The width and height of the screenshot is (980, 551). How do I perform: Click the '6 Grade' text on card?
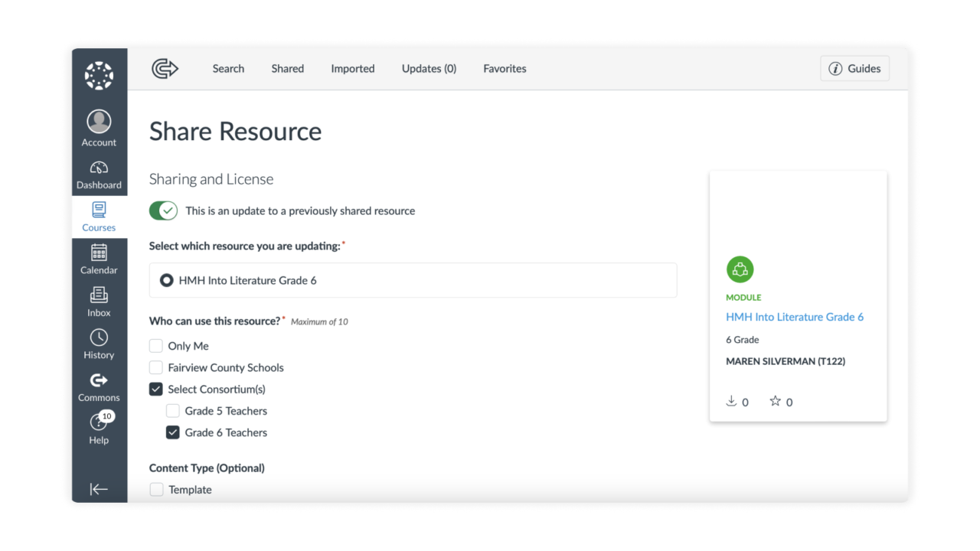tap(743, 340)
